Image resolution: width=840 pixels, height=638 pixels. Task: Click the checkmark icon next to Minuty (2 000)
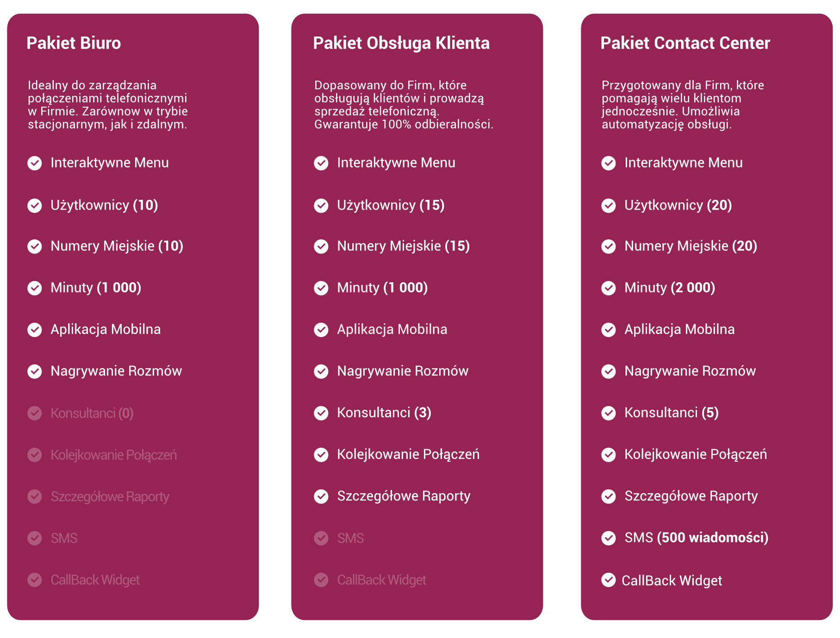pos(609,288)
